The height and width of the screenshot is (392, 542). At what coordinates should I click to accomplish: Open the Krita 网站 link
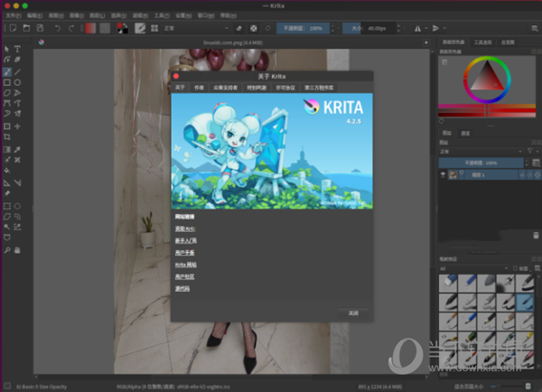coord(185,265)
